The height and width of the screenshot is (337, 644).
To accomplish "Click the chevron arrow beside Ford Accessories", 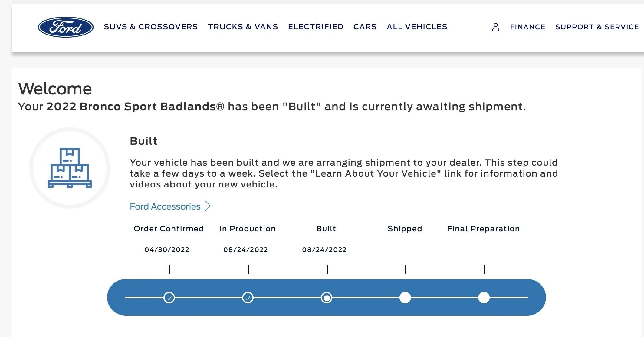I will pyautogui.click(x=208, y=206).
